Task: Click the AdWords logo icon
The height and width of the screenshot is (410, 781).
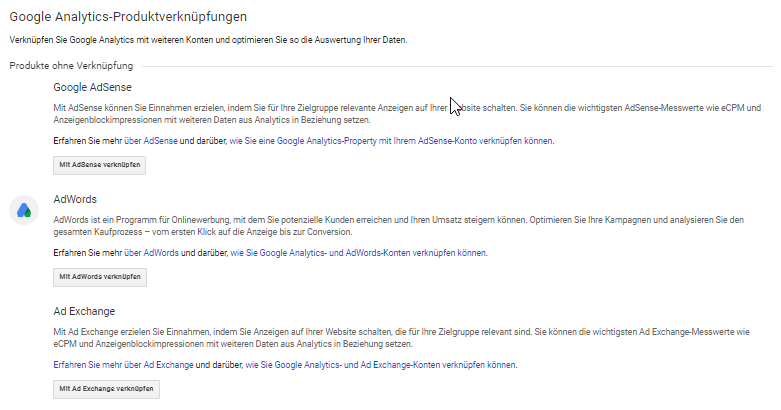Action: click(x=24, y=210)
